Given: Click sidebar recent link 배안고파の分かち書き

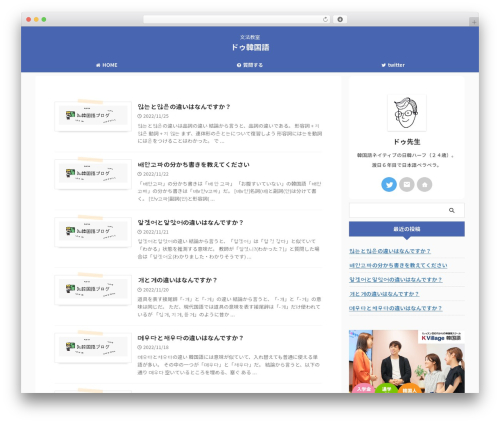Looking at the screenshot, I should click(398, 265).
